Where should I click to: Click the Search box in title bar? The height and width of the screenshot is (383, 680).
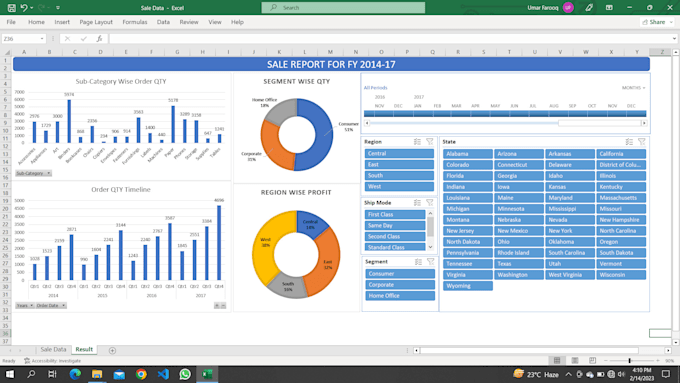click(x=343, y=7)
